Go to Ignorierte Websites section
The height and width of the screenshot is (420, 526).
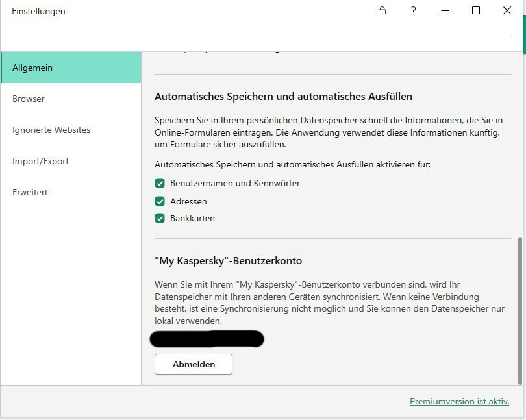click(x=71, y=130)
